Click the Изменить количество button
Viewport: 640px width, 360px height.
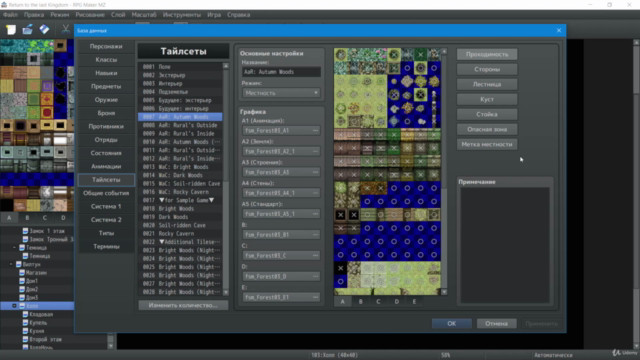coord(183,305)
